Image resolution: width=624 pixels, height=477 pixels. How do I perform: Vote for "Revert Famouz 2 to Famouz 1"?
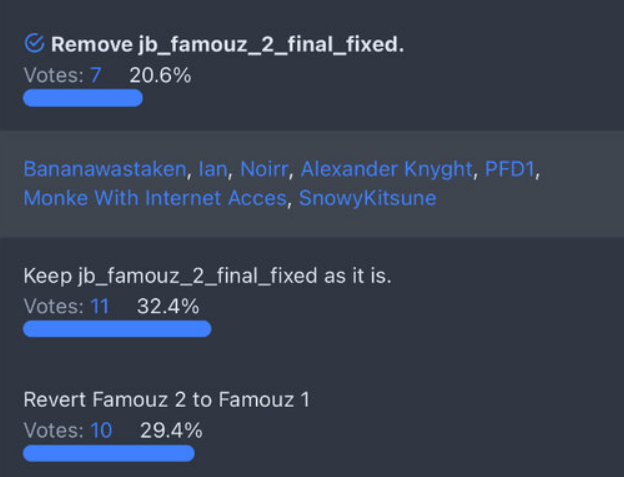166,400
